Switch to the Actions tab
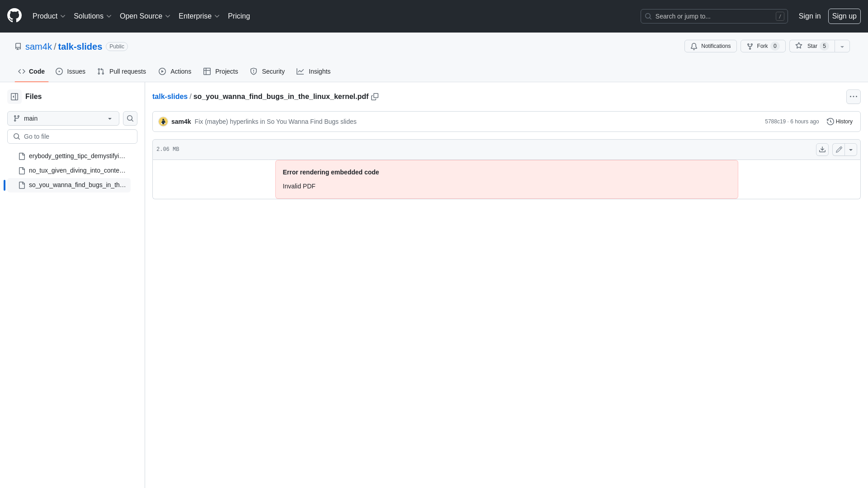The width and height of the screenshot is (868, 488). (x=175, y=71)
